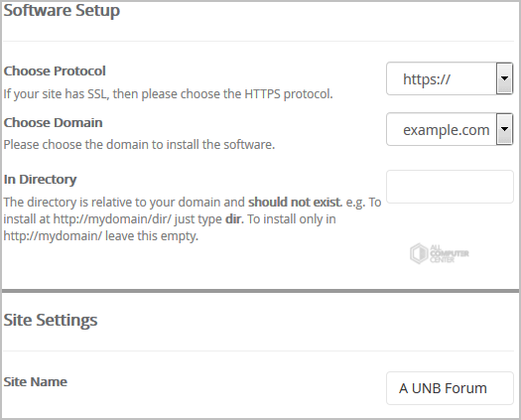Click the SSL HTTPS protocol hint text
This screenshot has width=521, height=420.
click(x=168, y=94)
